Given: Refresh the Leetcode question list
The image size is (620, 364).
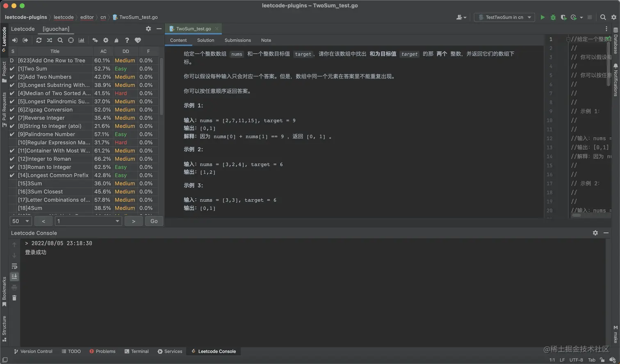Looking at the screenshot, I should [39, 40].
